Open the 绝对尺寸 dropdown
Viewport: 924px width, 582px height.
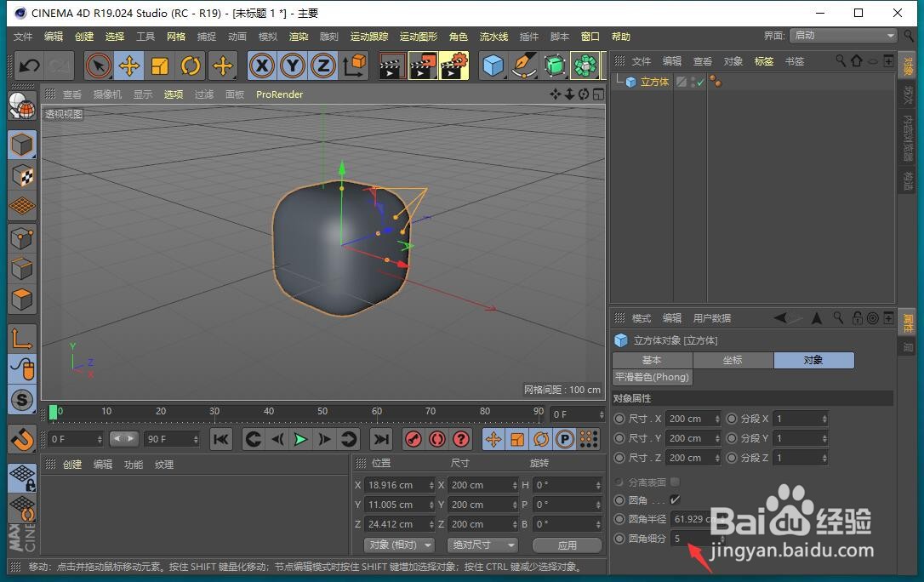(x=482, y=545)
